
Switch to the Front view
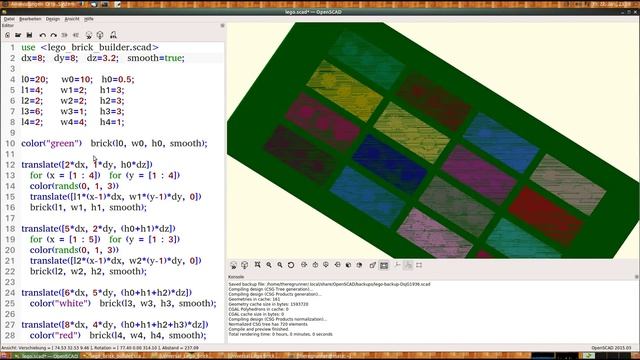349,265
